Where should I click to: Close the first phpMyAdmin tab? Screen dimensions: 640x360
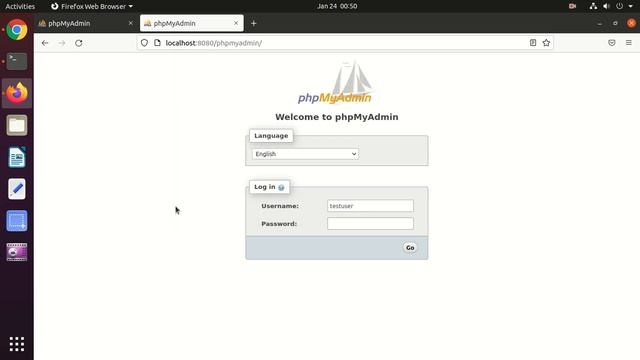[x=131, y=23]
